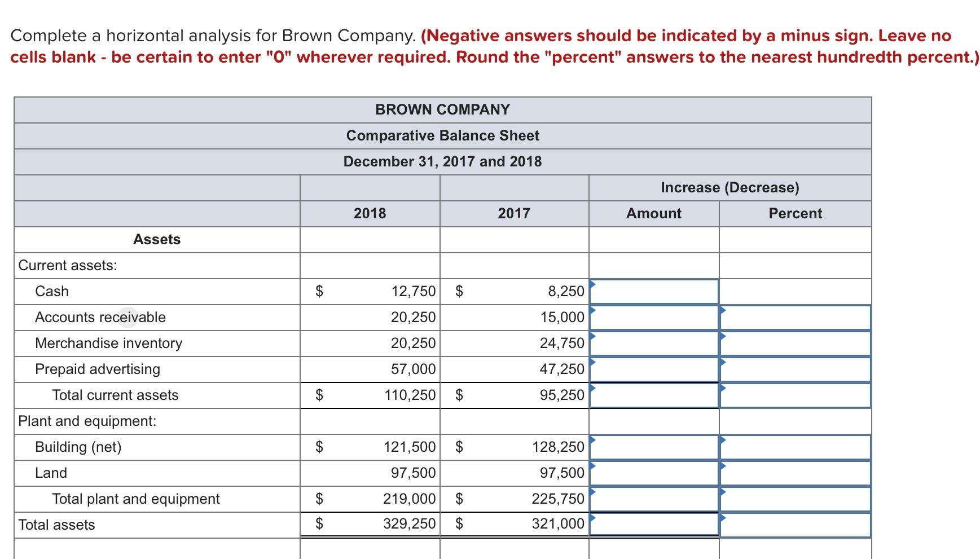Click the Prepaid advertising amount input cell

654,369
